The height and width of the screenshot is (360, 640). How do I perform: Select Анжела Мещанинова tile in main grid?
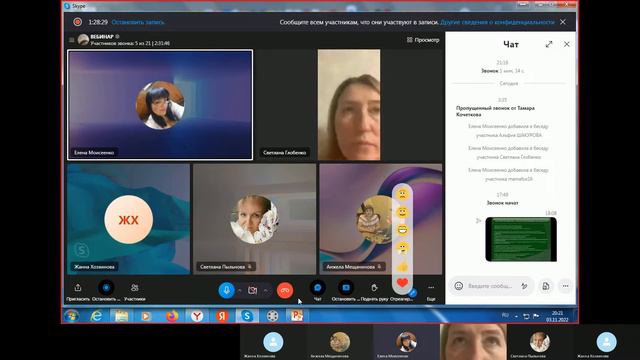click(x=380, y=219)
